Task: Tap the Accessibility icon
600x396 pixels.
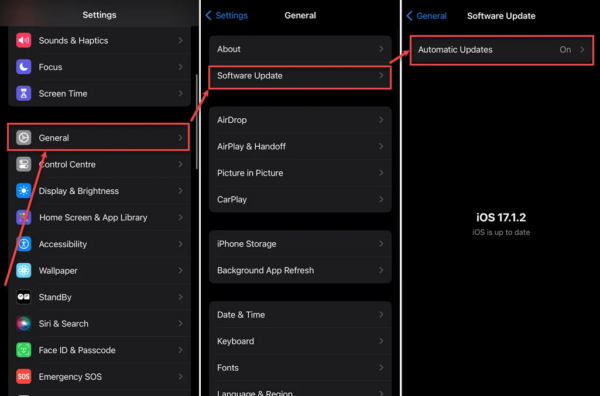Action: click(x=24, y=244)
